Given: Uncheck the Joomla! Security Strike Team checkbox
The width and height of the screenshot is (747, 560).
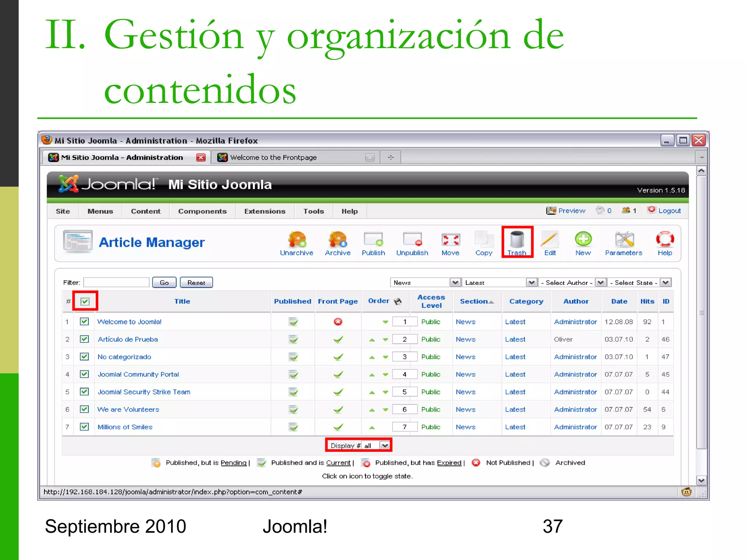Looking at the screenshot, I should [x=84, y=392].
